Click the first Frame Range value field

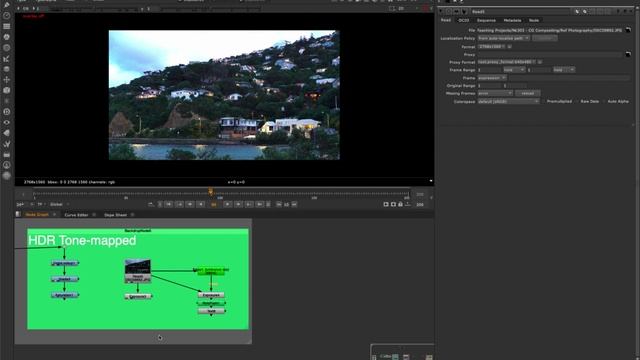[489, 70]
